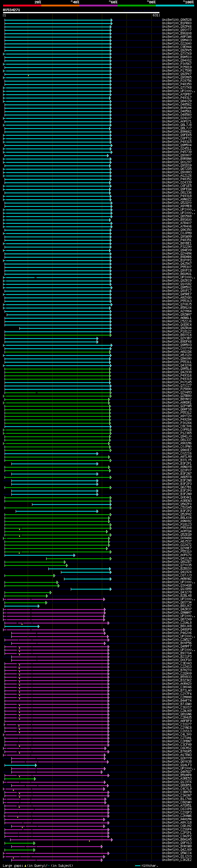Select the UniRef100_Q56ZF0 entry
Viewport: 197px width, 868px height.
(177, 504)
